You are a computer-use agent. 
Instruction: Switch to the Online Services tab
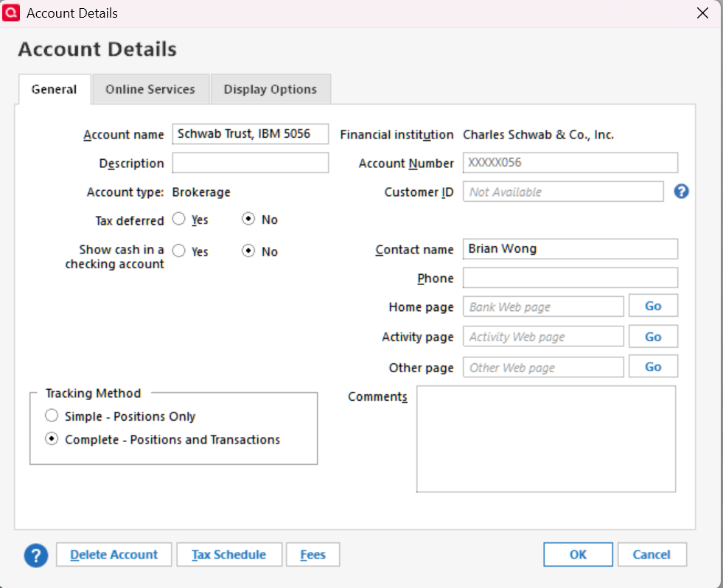pyautogui.click(x=150, y=89)
